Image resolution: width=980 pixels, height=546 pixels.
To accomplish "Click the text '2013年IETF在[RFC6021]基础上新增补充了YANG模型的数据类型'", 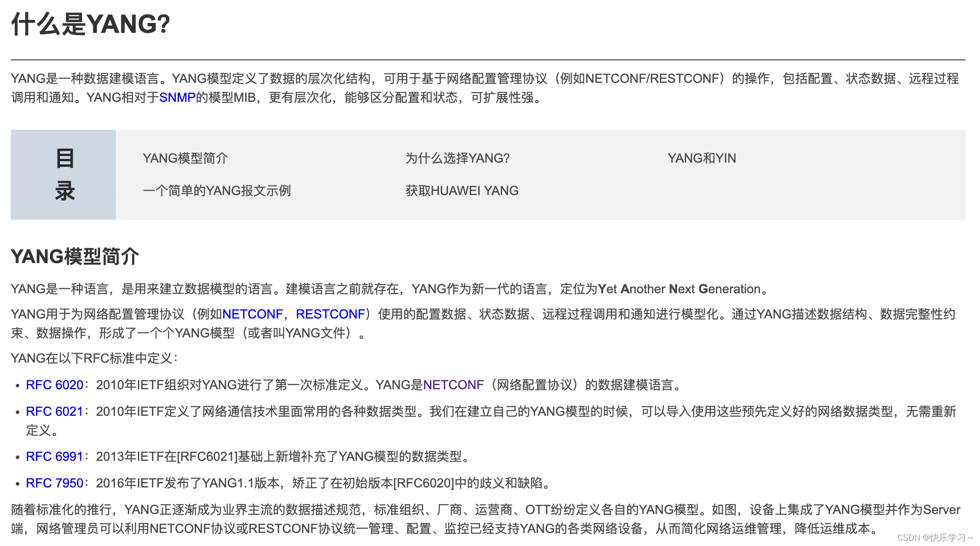I will 279,456.
